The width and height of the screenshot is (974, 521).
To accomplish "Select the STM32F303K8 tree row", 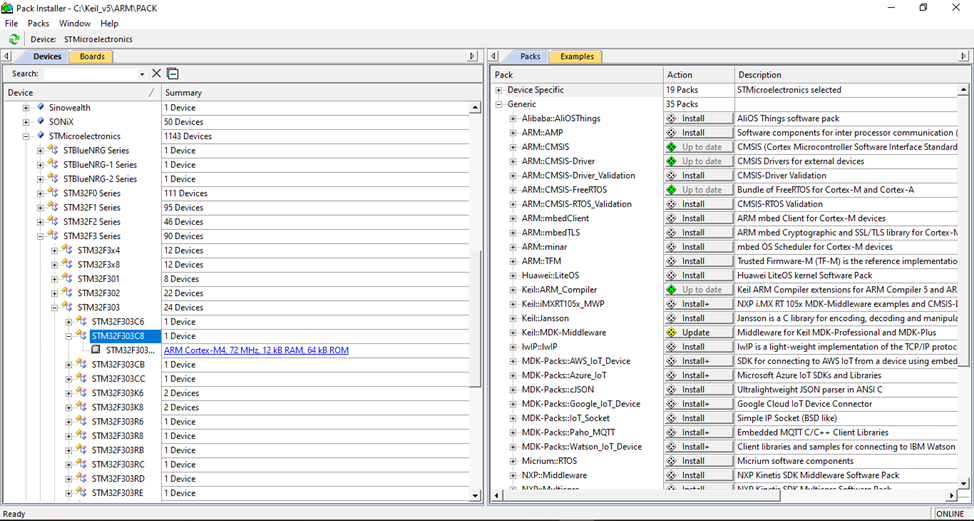I will coord(117,407).
